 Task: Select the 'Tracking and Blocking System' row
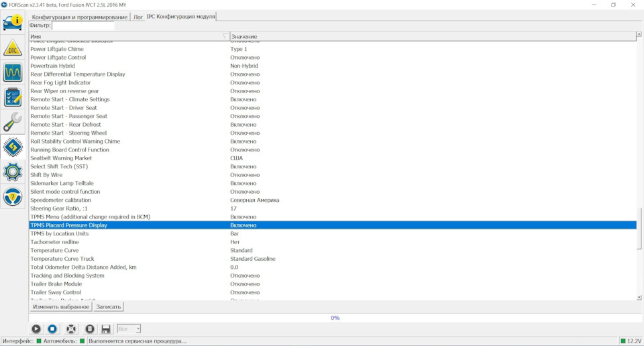(333, 276)
